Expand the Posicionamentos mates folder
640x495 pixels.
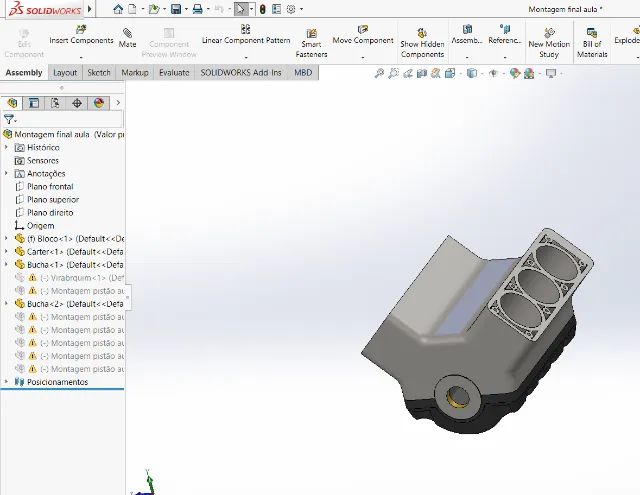(x=6, y=382)
